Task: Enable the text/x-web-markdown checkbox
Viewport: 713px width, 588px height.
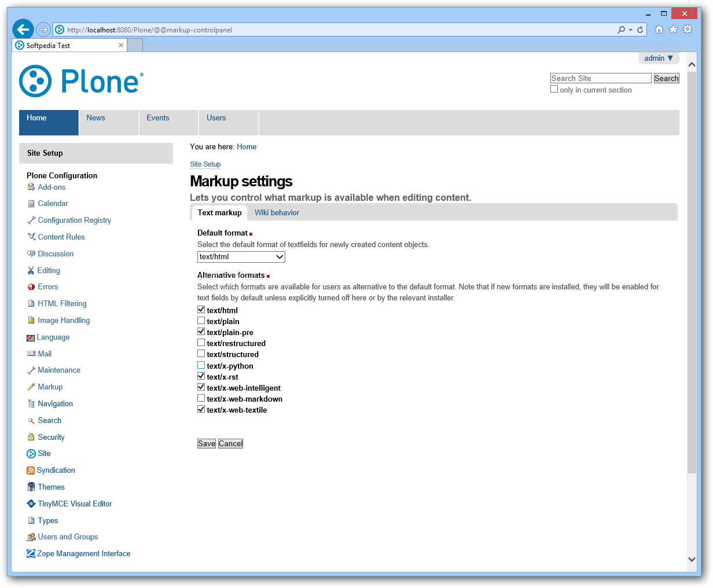Action: point(201,398)
